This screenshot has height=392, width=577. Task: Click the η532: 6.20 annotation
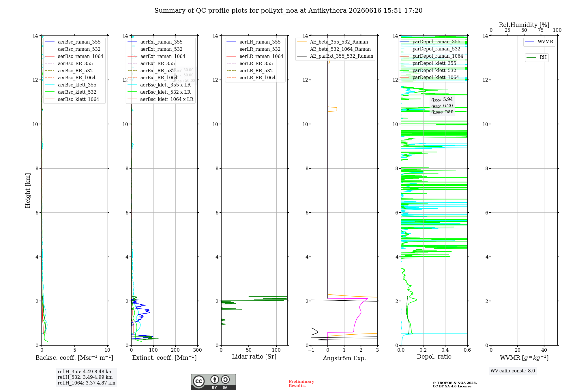point(442,106)
